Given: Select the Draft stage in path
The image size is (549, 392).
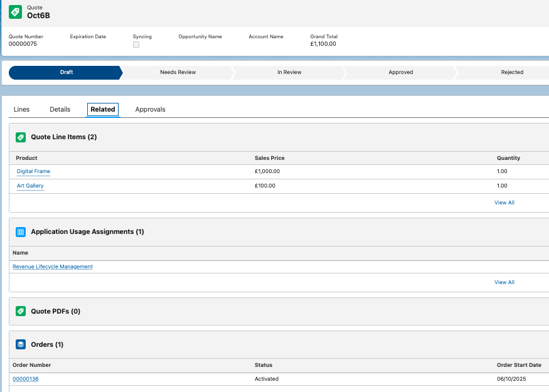Looking at the screenshot, I should pyautogui.click(x=67, y=72).
